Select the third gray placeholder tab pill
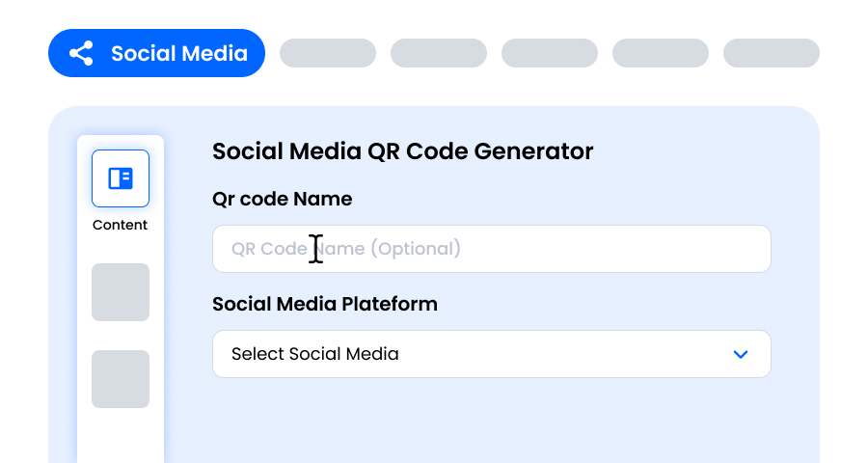The height and width of the screenshot is (463, 868). [x=550, y=53]
